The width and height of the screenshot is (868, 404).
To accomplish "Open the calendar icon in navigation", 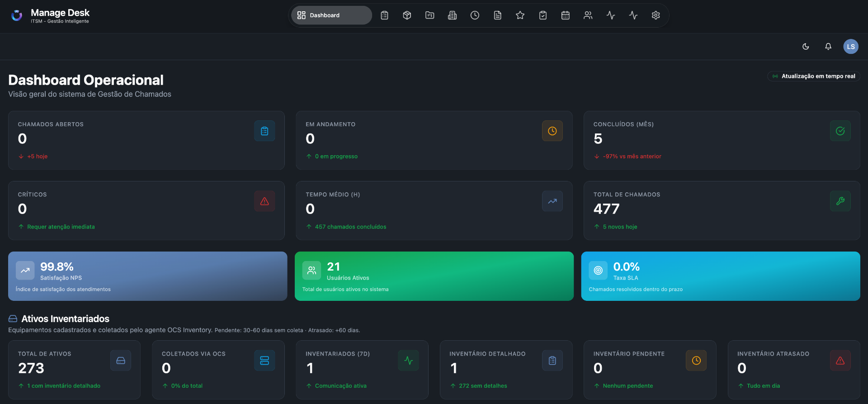I will click(566, 15).
